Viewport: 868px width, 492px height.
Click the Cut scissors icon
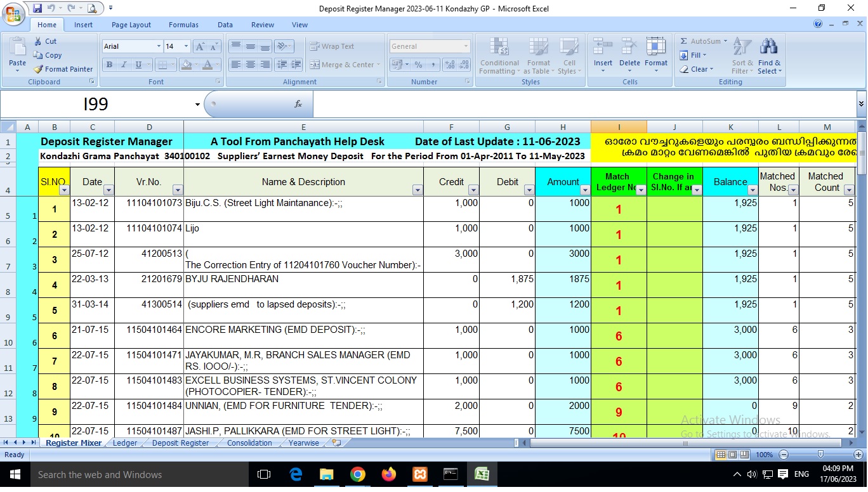coord(38,41)
